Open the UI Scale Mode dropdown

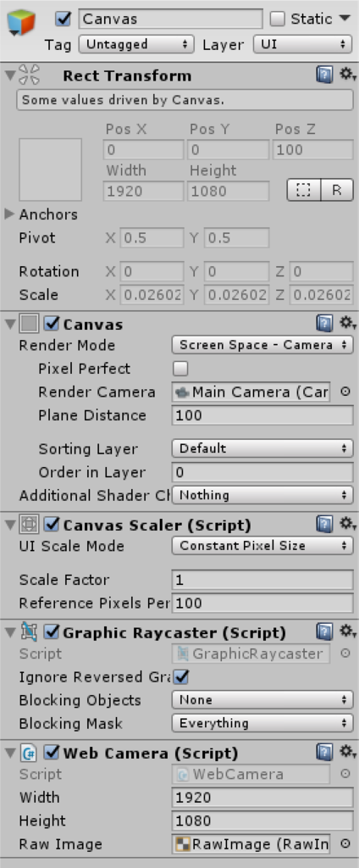tap(262, 546)
